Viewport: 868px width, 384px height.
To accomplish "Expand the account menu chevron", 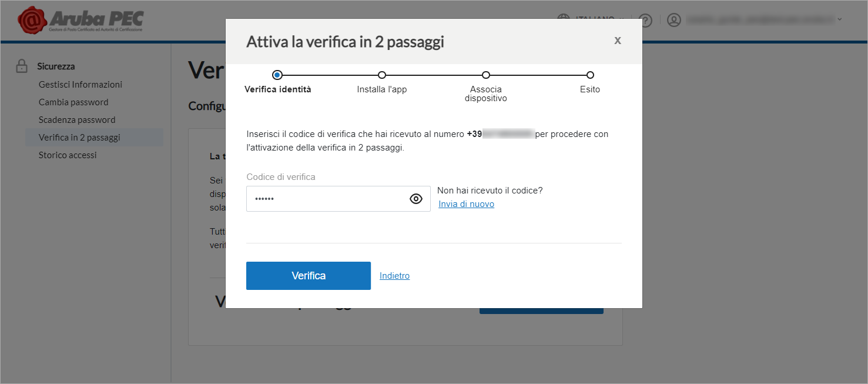I will click(839, 19).
